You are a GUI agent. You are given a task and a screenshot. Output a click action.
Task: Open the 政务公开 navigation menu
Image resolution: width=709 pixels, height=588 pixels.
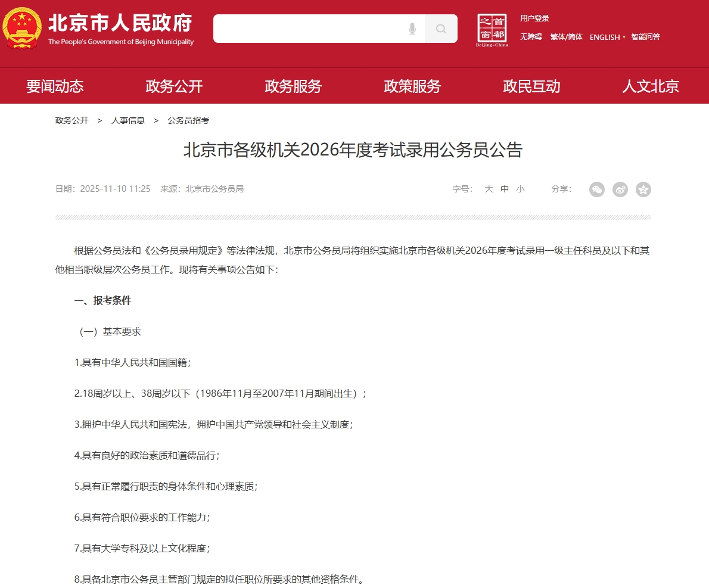(x=174, y=86)
